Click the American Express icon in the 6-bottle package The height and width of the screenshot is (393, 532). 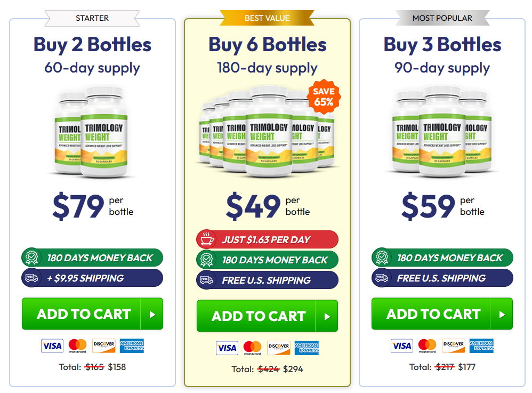[x=307, y=348]
